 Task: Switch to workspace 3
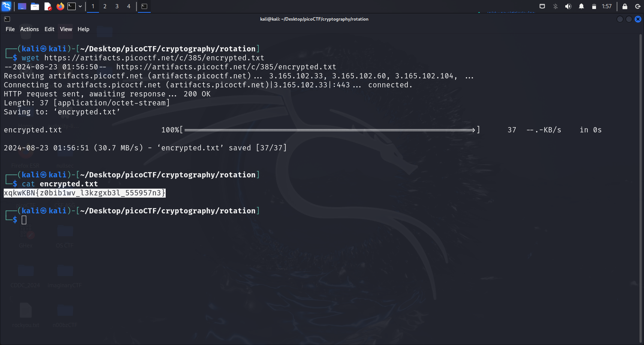point(117,6)
